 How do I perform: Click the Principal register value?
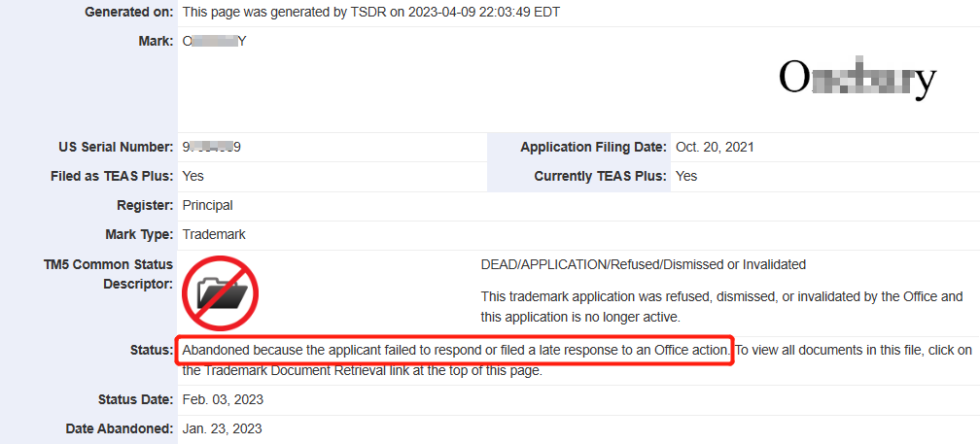click(207, 205)
